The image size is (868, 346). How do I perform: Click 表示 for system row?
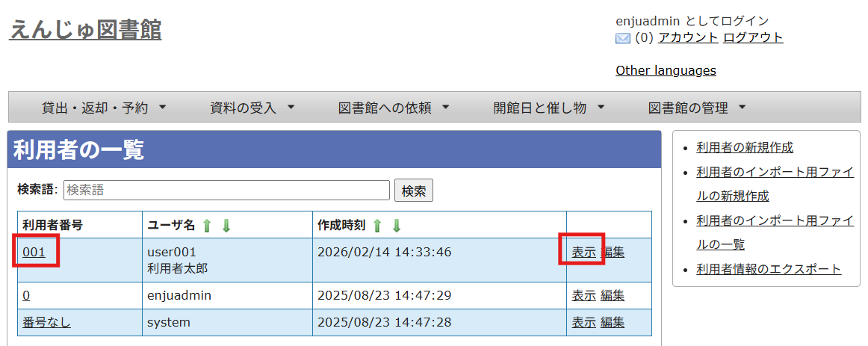583,322
